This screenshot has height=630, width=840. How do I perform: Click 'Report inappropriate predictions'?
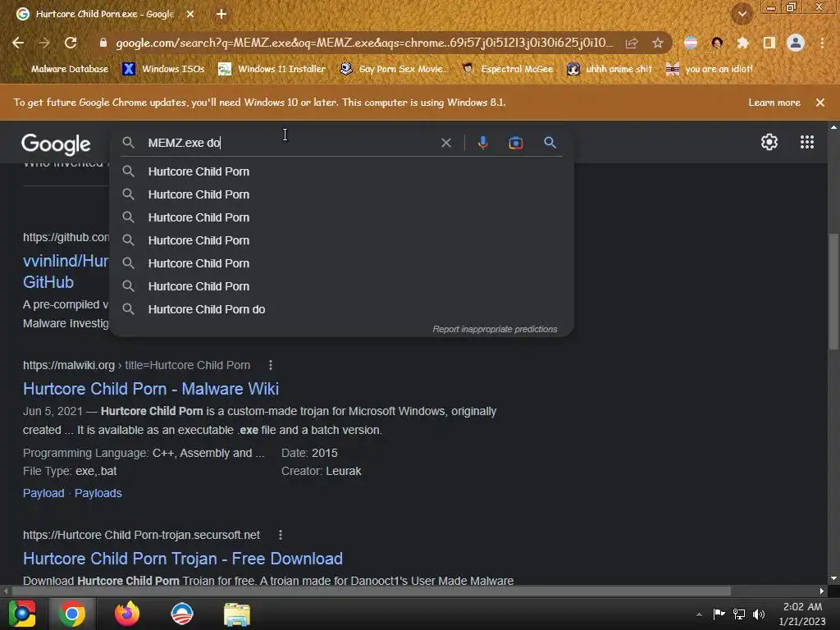[495, 329]
